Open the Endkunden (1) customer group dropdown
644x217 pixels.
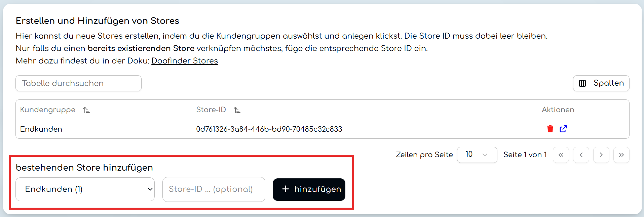85,189
